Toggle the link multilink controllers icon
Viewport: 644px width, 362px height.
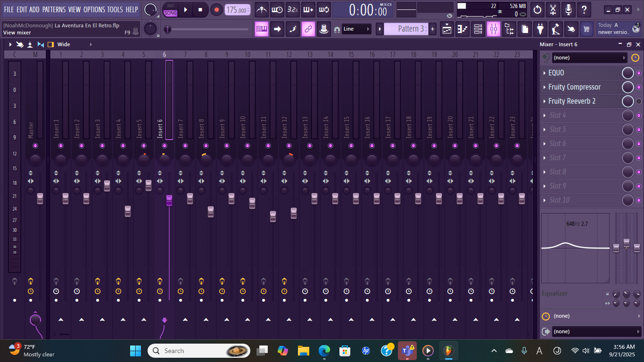(308, 29)
